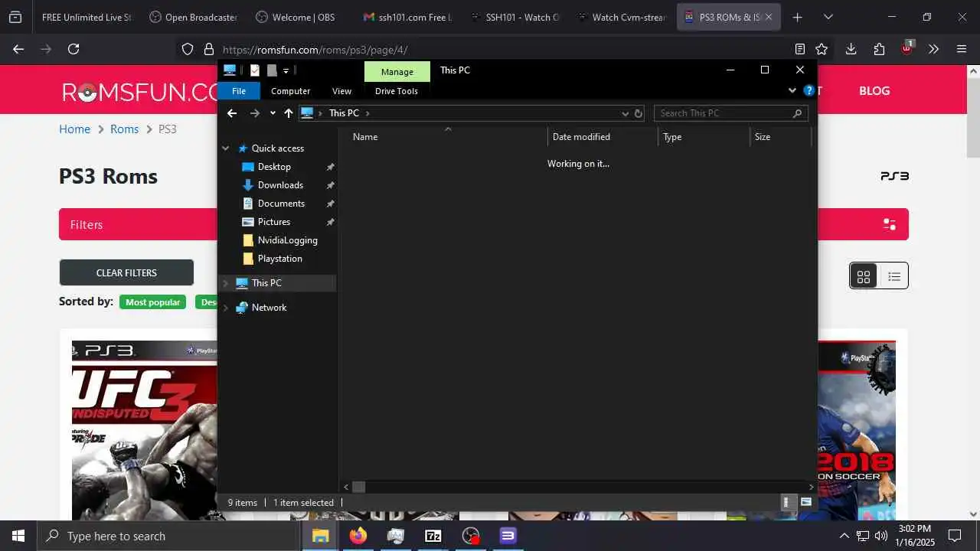980x551 pixels.
Task: Click the uBlock Origin extension icon
Action: pos(906,48)
